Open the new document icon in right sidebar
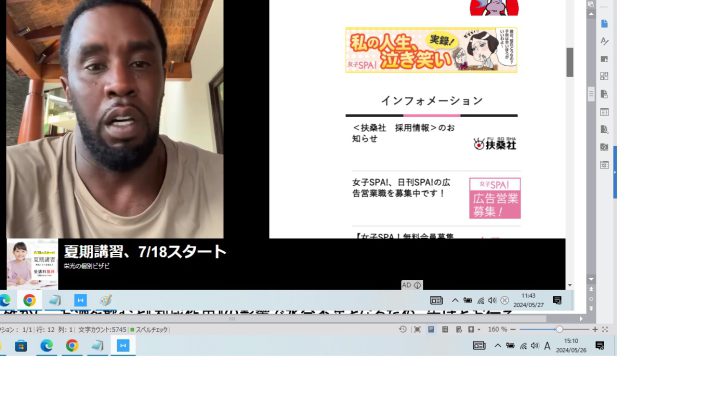Screen dimensions: 710x399 tap(604, 24)
